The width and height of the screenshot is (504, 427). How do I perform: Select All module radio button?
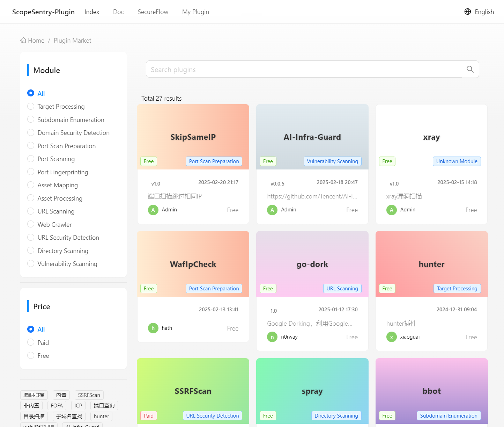[x=31, y=93]
